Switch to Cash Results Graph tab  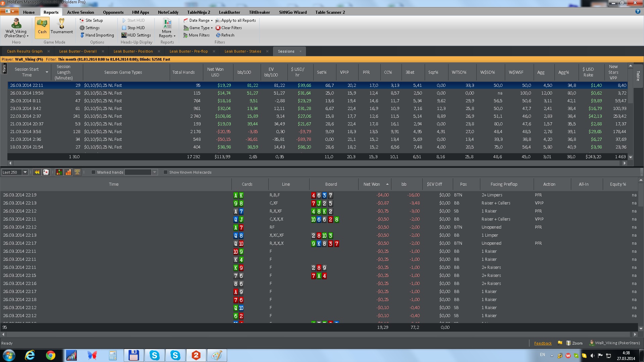tap(25, 51)
